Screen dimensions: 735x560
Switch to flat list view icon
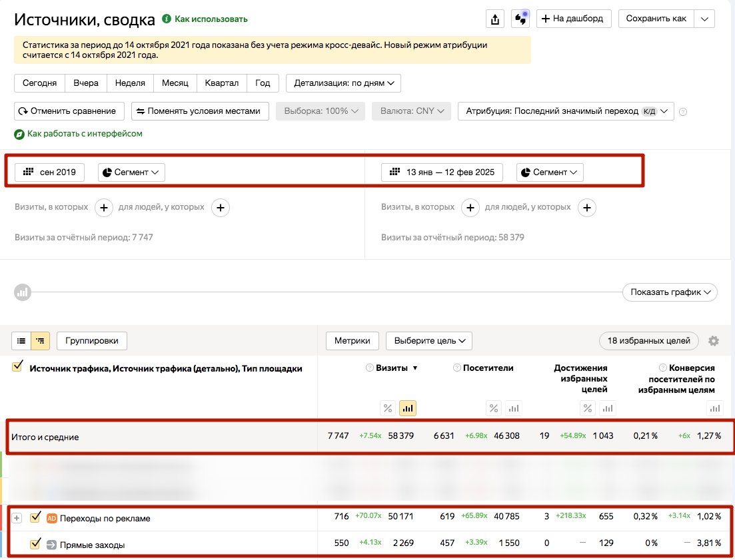21,341
